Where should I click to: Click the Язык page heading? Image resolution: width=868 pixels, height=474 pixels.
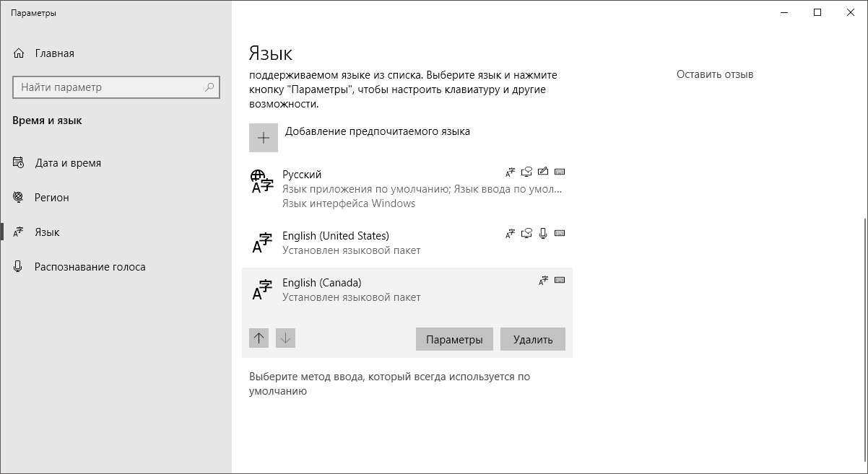(270, 53)
